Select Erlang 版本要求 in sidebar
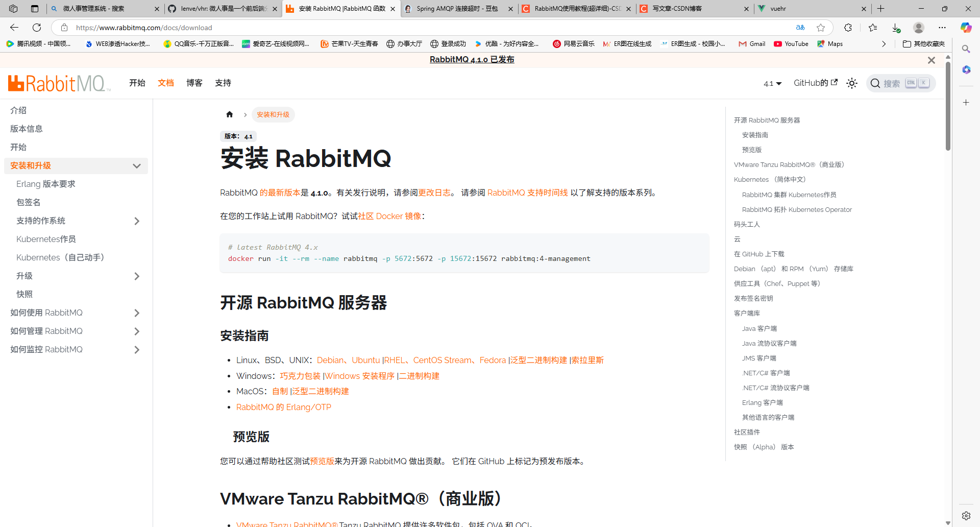The image size is (980, 527). pos(46,184)
